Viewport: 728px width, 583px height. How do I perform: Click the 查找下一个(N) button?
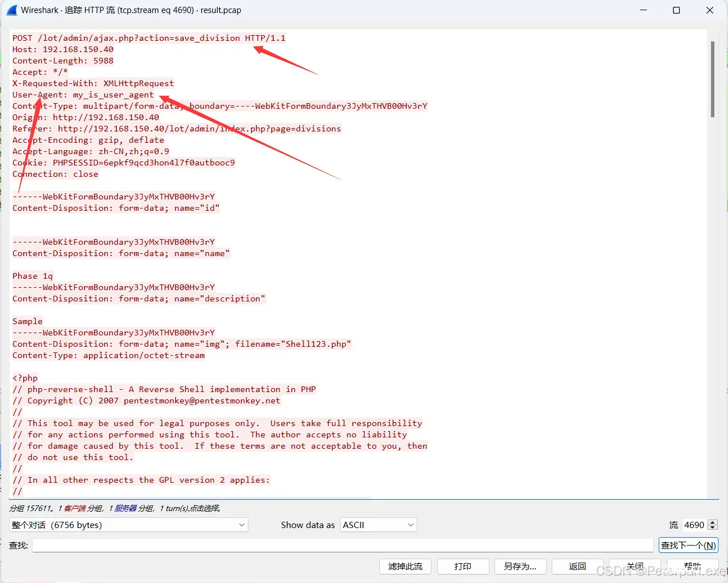pos(688,545)
